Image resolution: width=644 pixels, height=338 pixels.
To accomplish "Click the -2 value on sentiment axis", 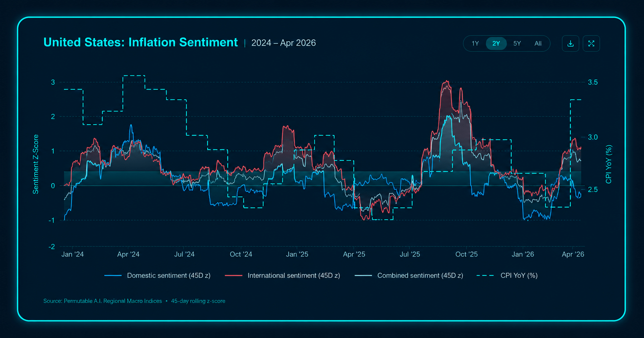I will tap(52, 247).
